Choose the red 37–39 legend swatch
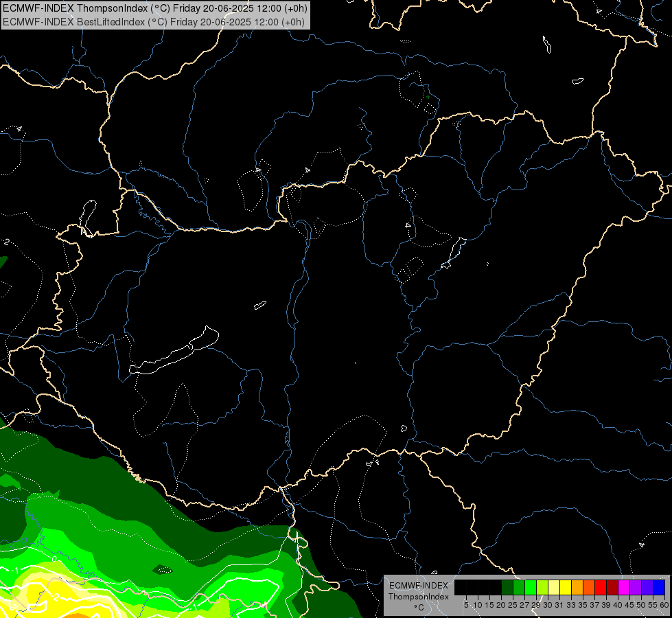 pos(601,587)
